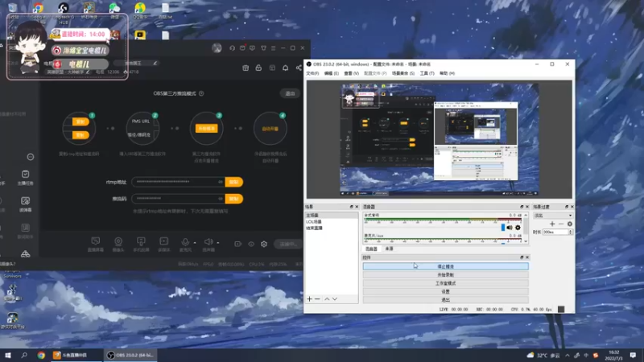Reveal the rtmp address with eye icon

(x=220, y=182)
